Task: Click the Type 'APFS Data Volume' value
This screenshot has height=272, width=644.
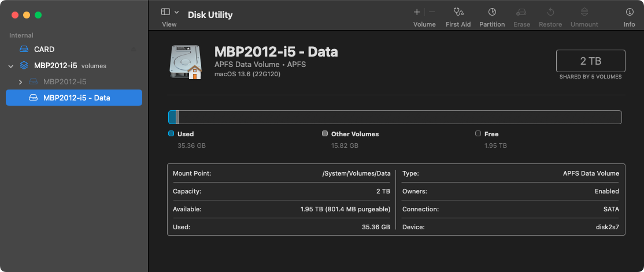Action: (x=591, y=174)
